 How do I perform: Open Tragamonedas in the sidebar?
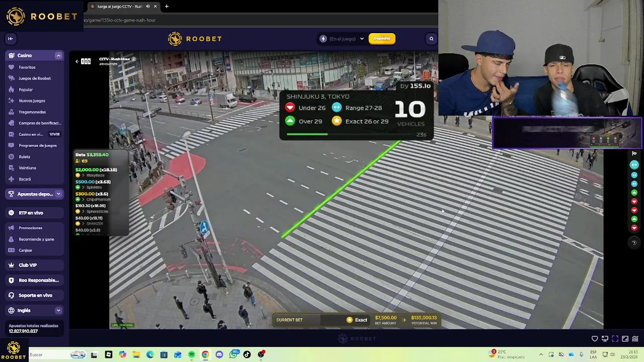32,112
